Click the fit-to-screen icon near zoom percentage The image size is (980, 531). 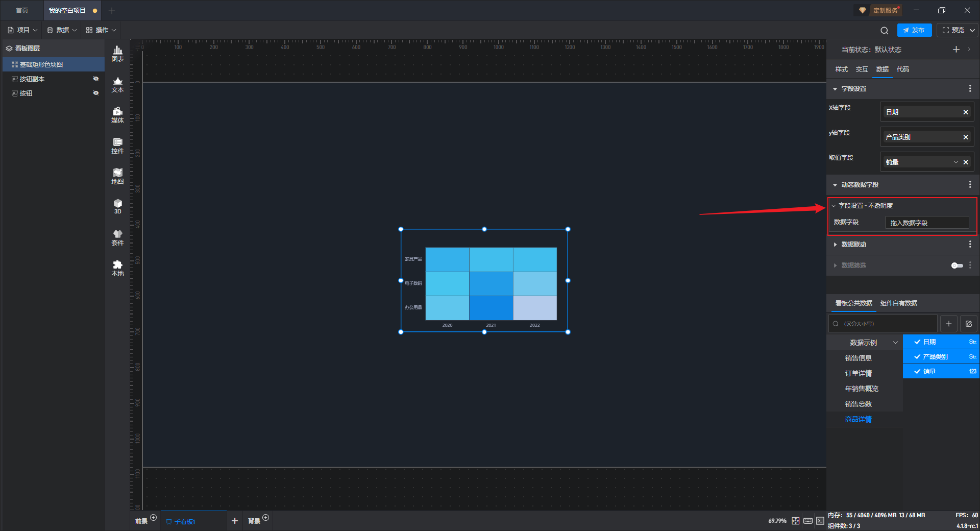pyautogui.click(x=796, y=521)
